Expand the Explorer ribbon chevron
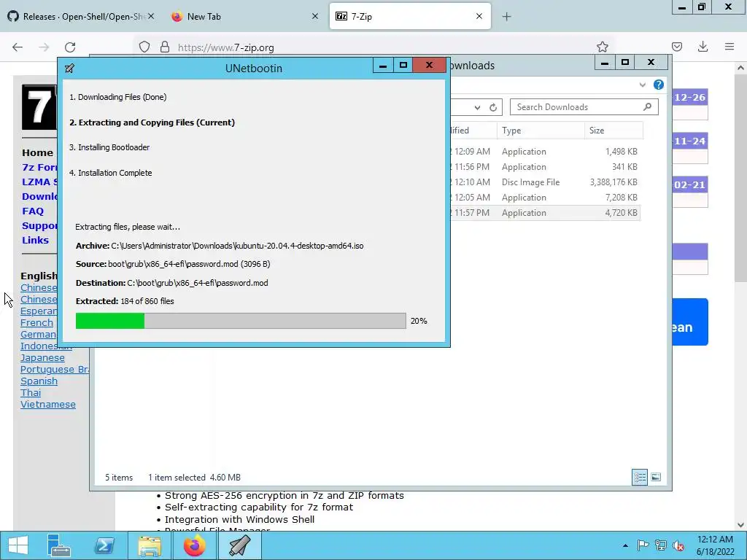This screenshot has width=747, height=560. (x=643, y=85)
